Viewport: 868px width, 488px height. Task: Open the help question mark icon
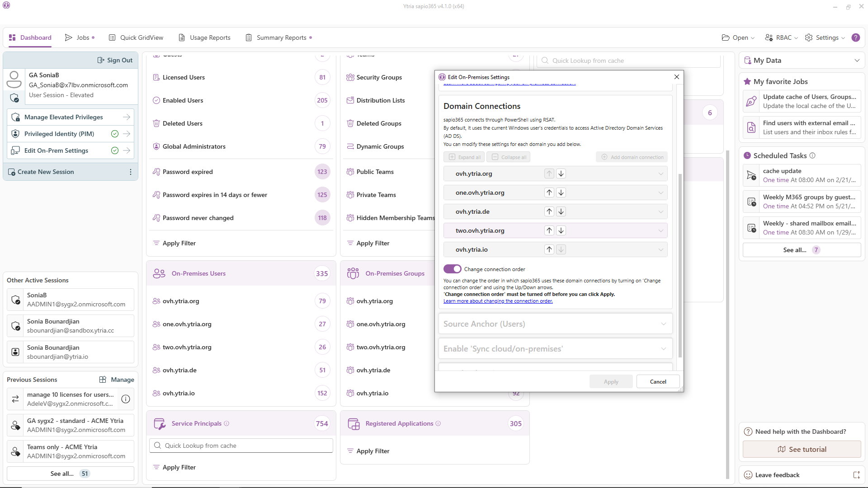coord(855,38)
